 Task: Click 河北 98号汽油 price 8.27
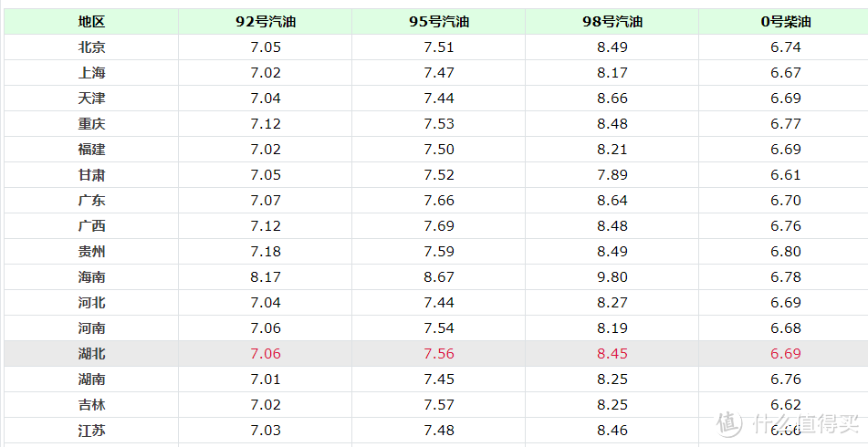click(x=612, y=303)
